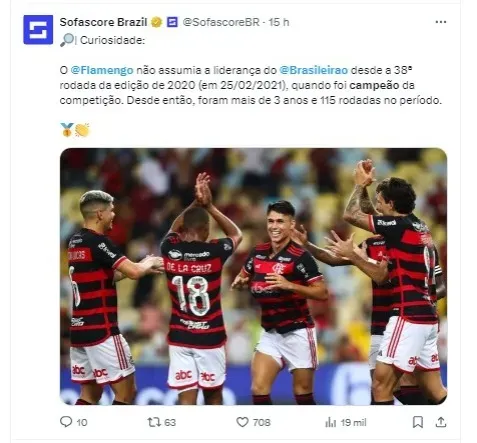Click the Sofascore affiliate badge icon
This screenshot has width=477, height=443.
(x=172, y=22)
